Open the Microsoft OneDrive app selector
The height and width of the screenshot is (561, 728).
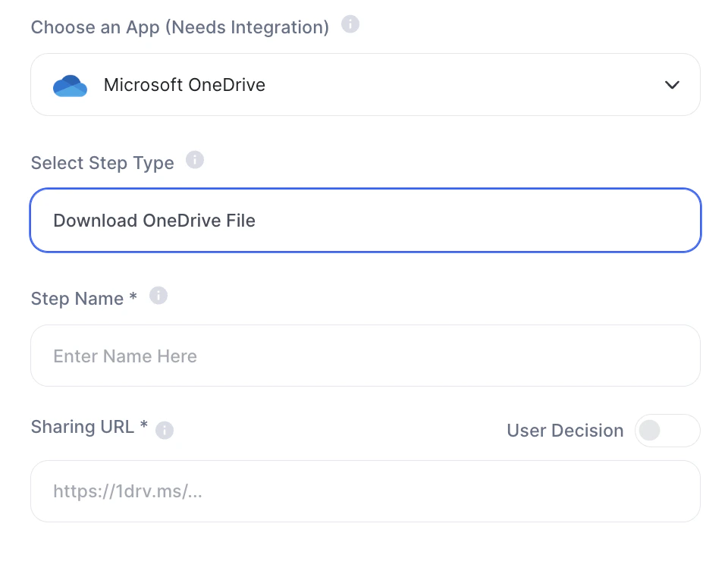pos(366,84)
